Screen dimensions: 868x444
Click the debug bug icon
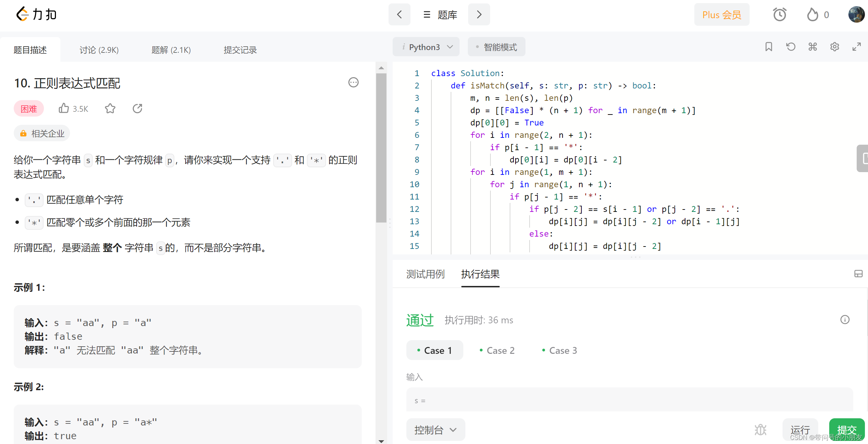761,430
